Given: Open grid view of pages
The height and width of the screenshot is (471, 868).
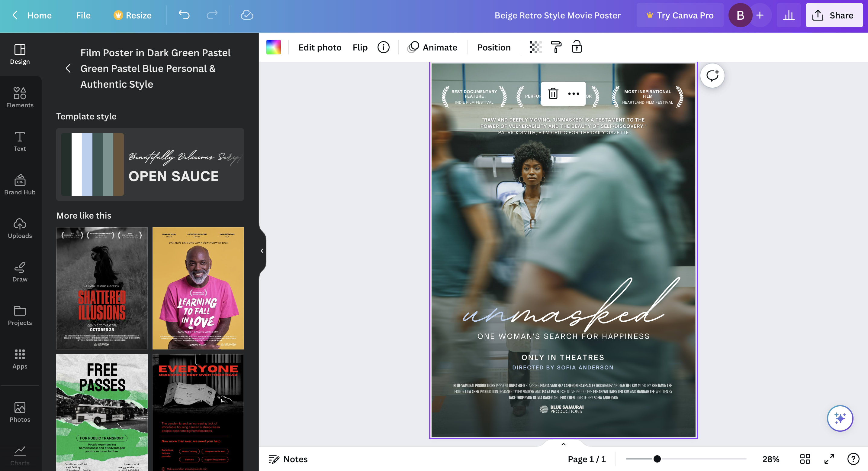Looking at the screenshot, I should 805,459.
